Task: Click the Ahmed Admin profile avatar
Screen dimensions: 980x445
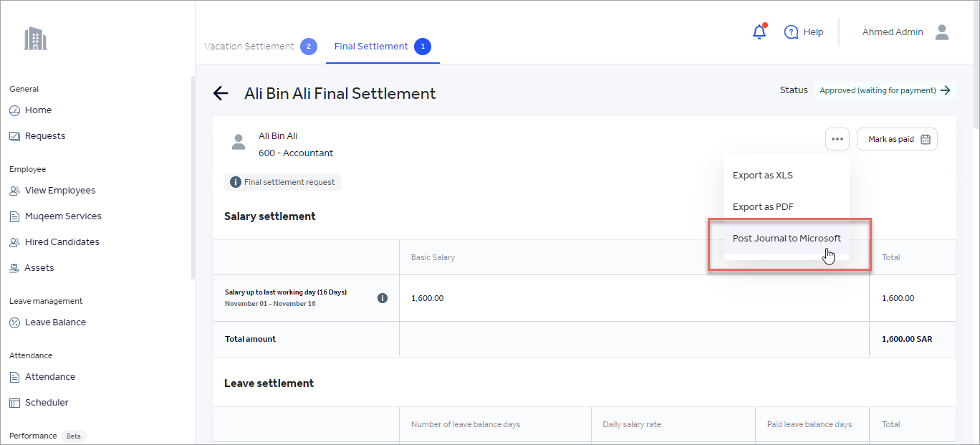Action: click(x=942, y=32)
